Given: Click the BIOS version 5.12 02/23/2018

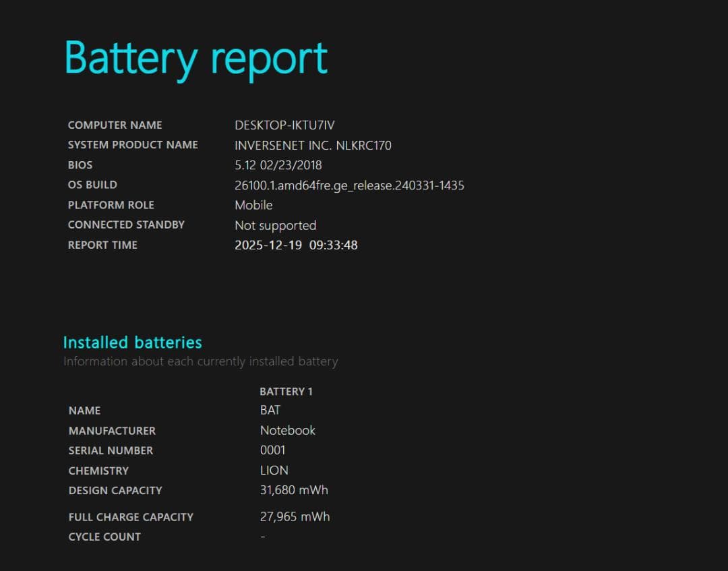Looking at the screenshot, I should point(278,165).
